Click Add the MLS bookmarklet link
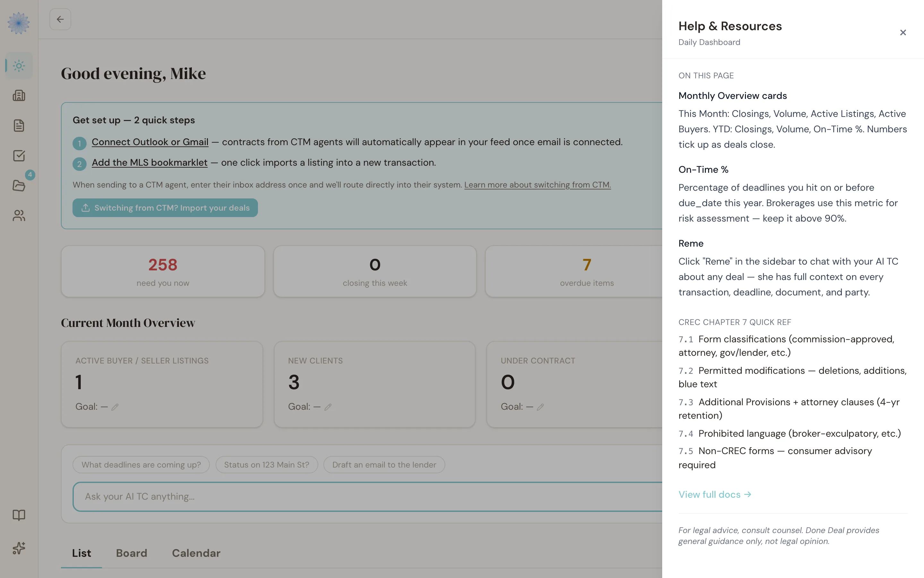Viewport: 924px width, 578px height. tap(150, 162)
